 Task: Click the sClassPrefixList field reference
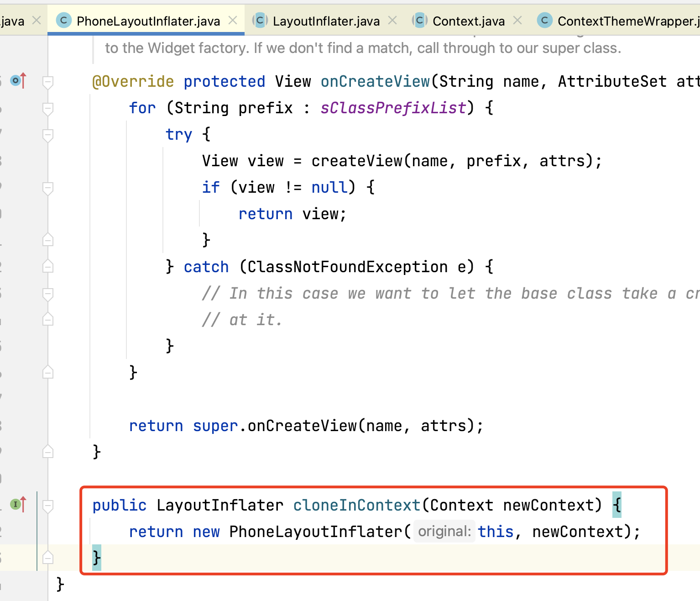click(x=393, y=108)
